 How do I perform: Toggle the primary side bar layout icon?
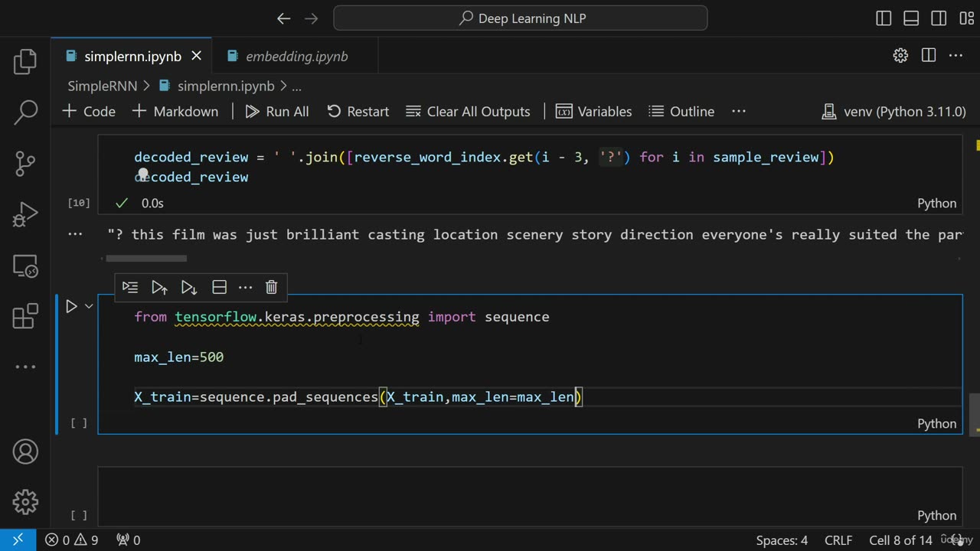click(x=884, y=18)
